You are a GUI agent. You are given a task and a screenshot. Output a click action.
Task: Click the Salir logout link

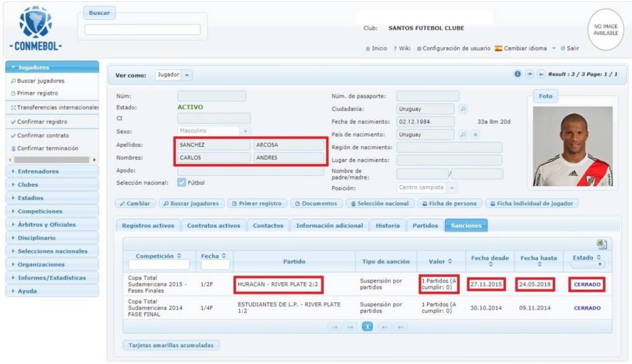point(573,48)
